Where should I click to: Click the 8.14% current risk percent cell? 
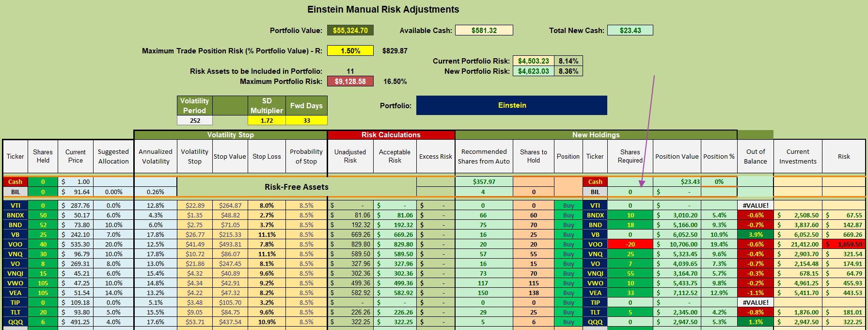coord(568,61)
